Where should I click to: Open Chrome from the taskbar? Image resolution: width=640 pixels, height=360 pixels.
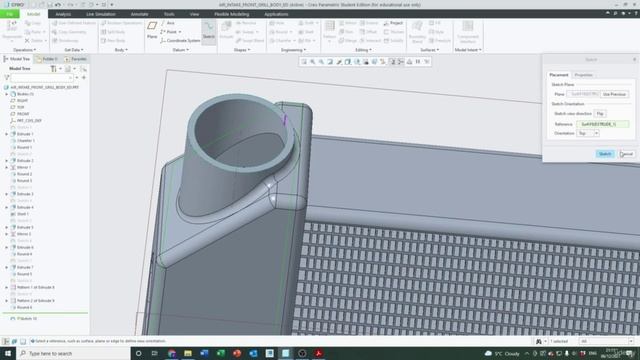coord(172,353)
